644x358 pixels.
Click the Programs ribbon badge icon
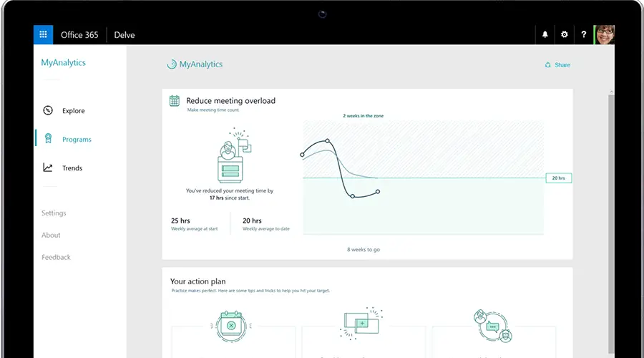click(x=48, y=139)
